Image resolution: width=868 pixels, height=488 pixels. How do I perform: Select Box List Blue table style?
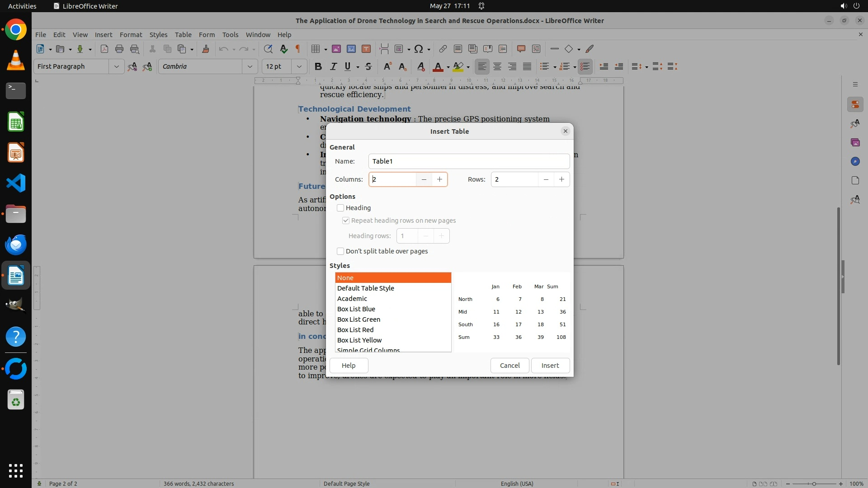click(x=356, y=309)
